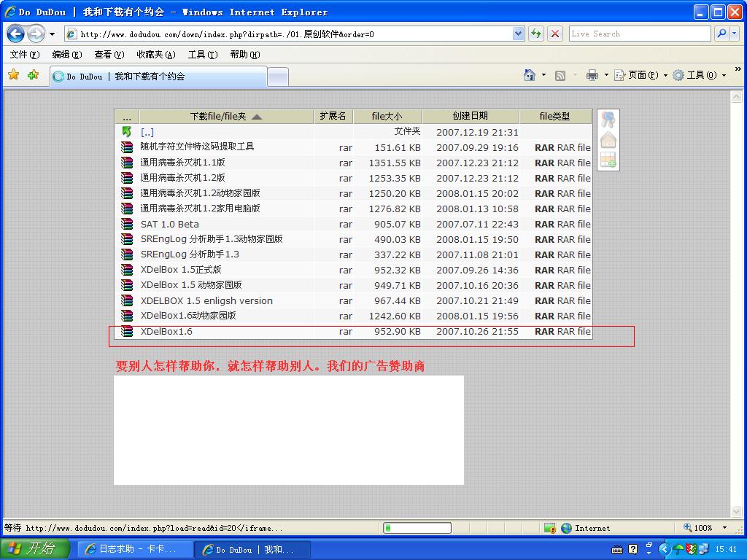The height and width of the screenshot is (560, 747).
Task: Open search provider options dropdown
Action: [734, 34]
